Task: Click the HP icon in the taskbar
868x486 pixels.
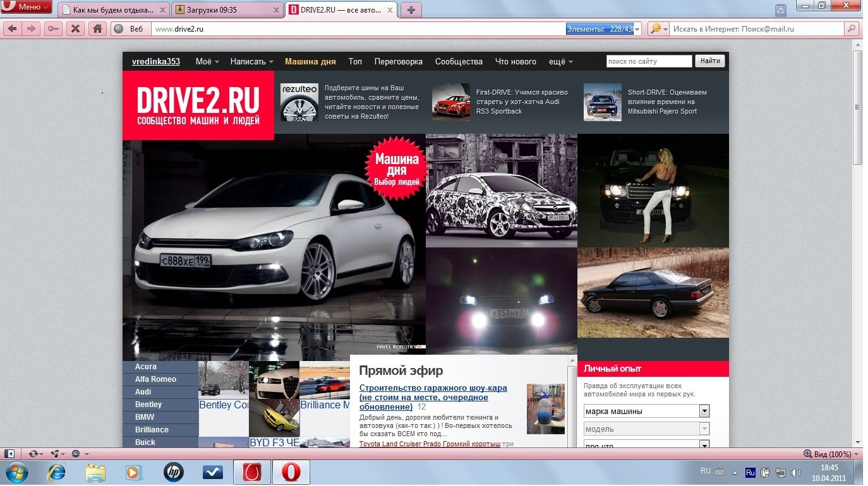Action: [x=173, y=471]
